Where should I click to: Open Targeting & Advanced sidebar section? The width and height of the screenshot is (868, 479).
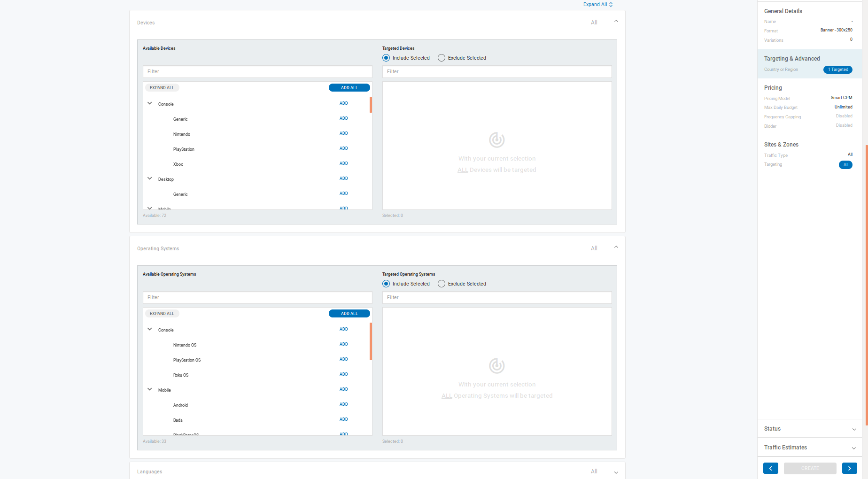[x=792, y=59]
